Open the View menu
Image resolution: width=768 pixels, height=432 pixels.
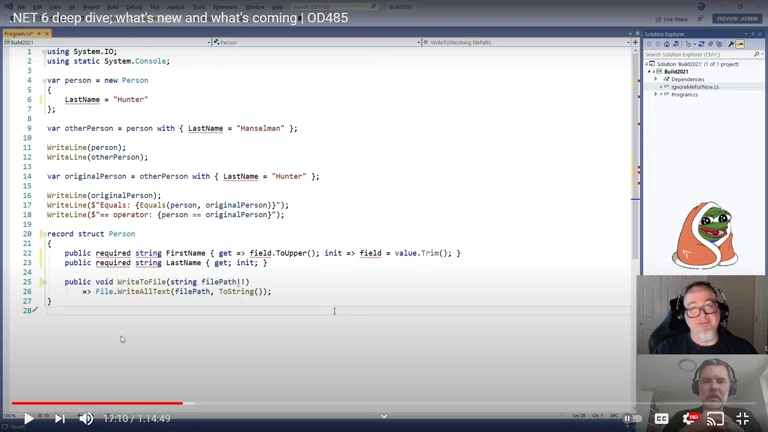pos(55,7)
